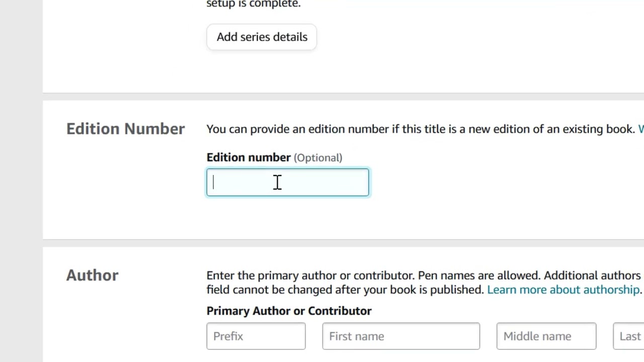Click the 'setup is complete.' text

coord(253,4)
